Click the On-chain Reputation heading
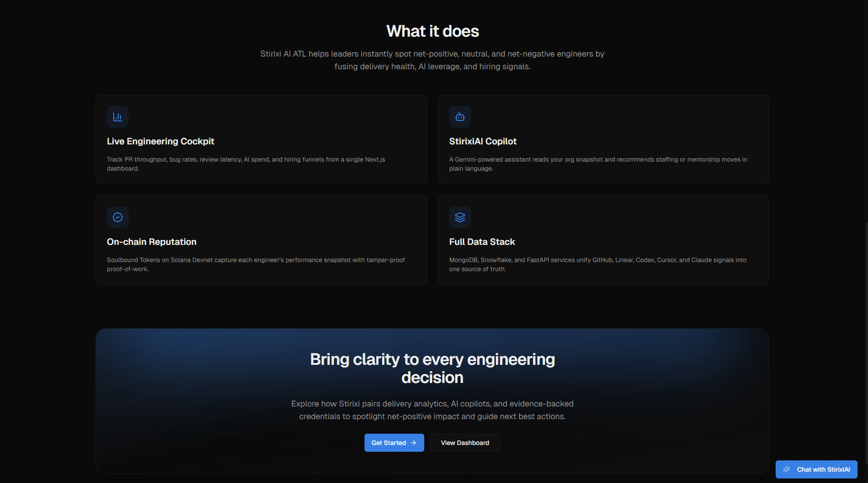The image size is (868, 483). coord(152,242)
